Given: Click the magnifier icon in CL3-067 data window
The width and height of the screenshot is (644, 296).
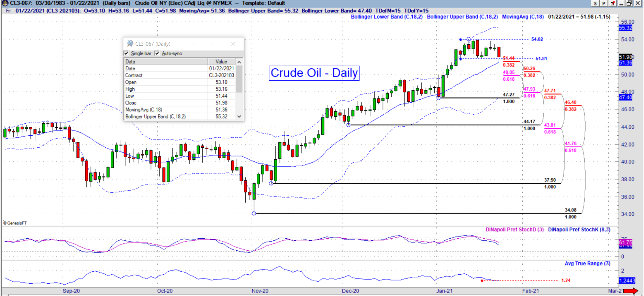Looking at the screenshot, I should pyautogui.click(x=130, y=44).
